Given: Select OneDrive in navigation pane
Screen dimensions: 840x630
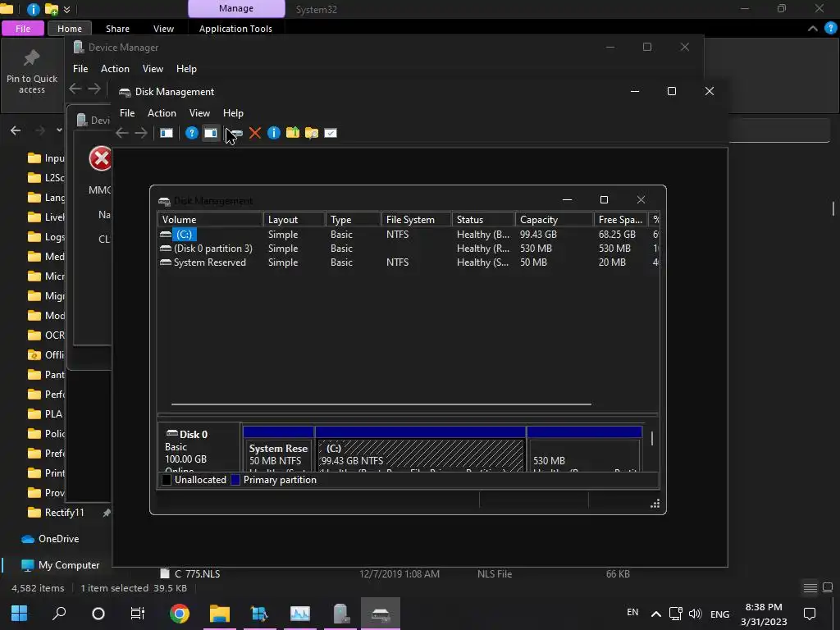Looking at the screenshot, I should [x=50, y=539].
